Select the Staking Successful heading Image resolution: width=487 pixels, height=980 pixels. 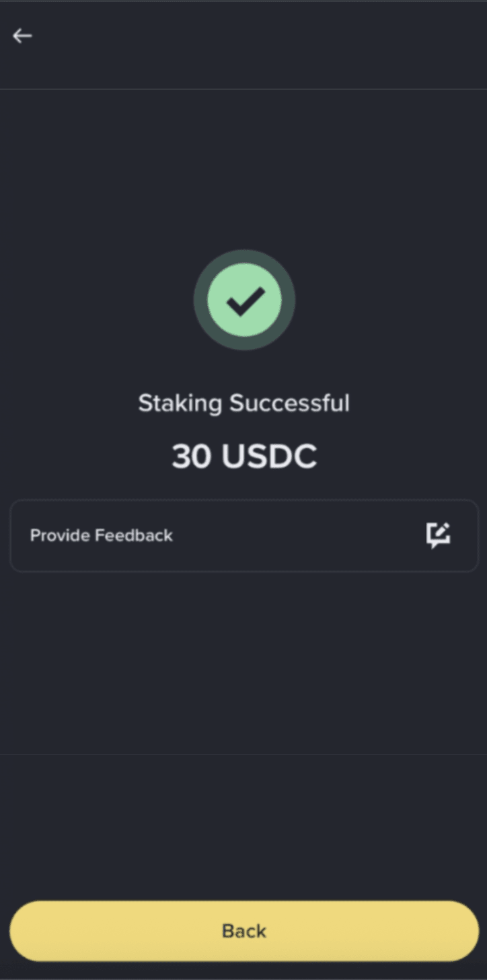pyautogui.click(x=244, y=403)
